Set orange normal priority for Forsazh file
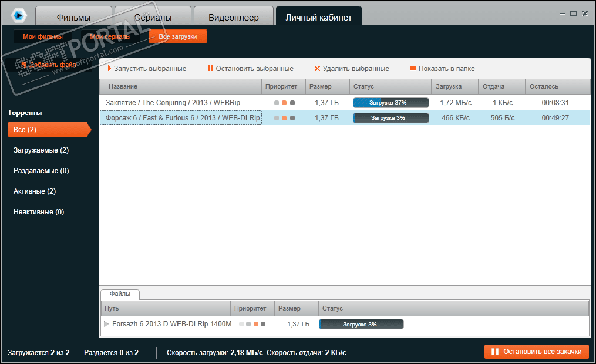This screenshot has width=596, height=364. click(256, 324)
